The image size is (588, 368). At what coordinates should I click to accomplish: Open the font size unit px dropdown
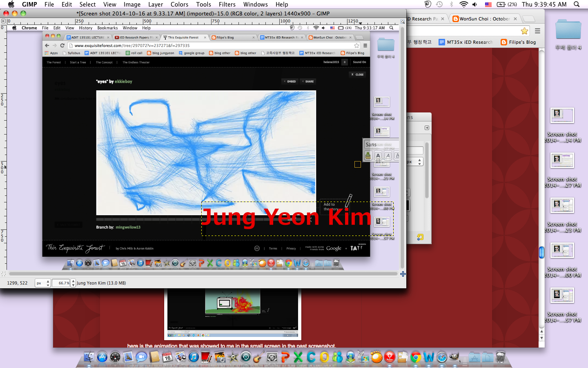click(x=414, y=162)
